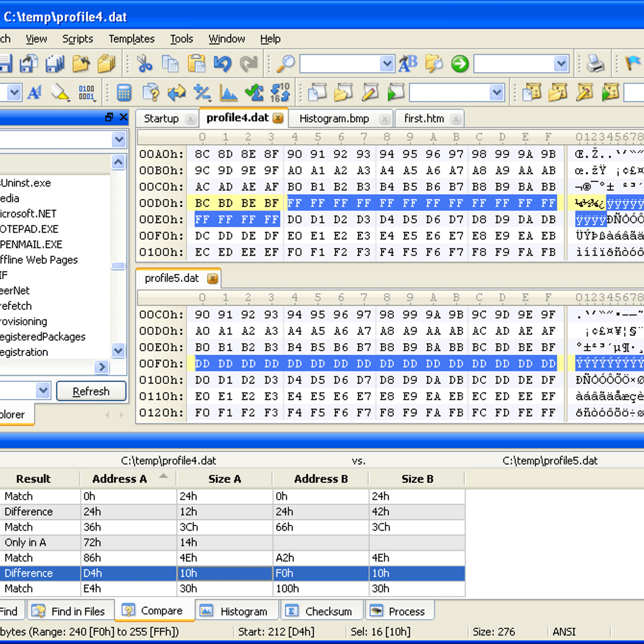Open the Checksum results tab
The width and height of the screenshot is (644, 644).
(328, 611)
